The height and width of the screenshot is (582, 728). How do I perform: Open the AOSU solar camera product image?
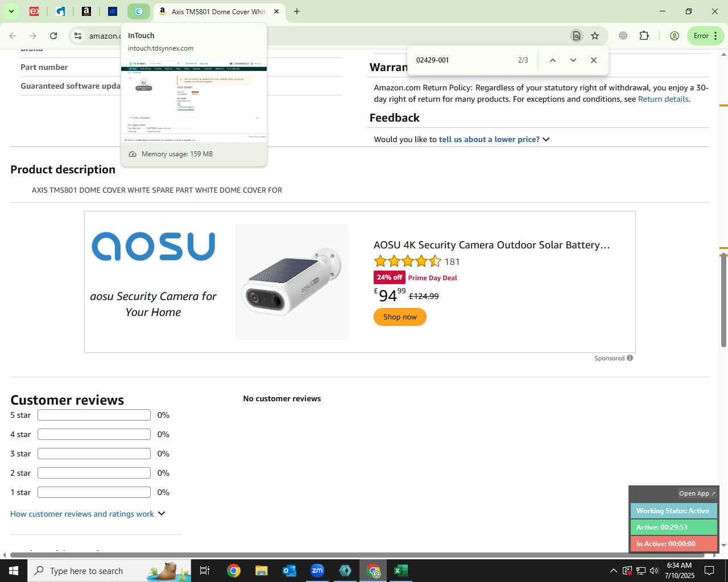point(291,282)
